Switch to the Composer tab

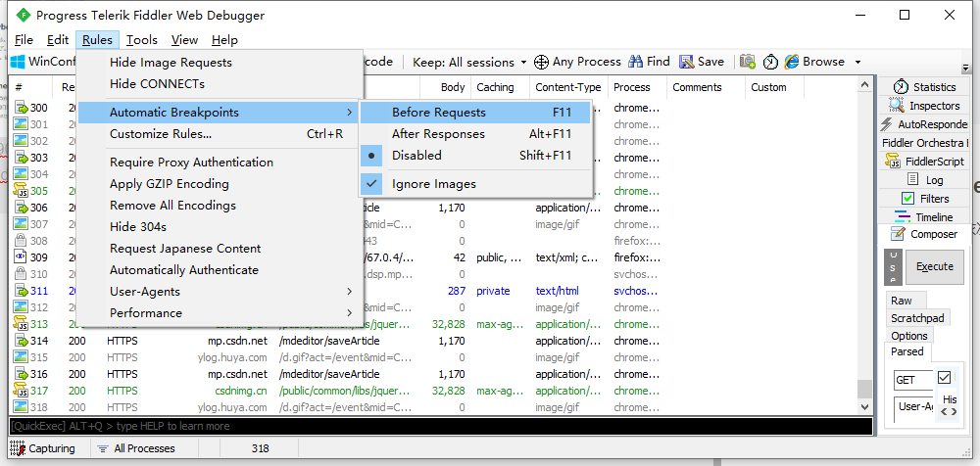pyautogui.click(x=925, y=234)
